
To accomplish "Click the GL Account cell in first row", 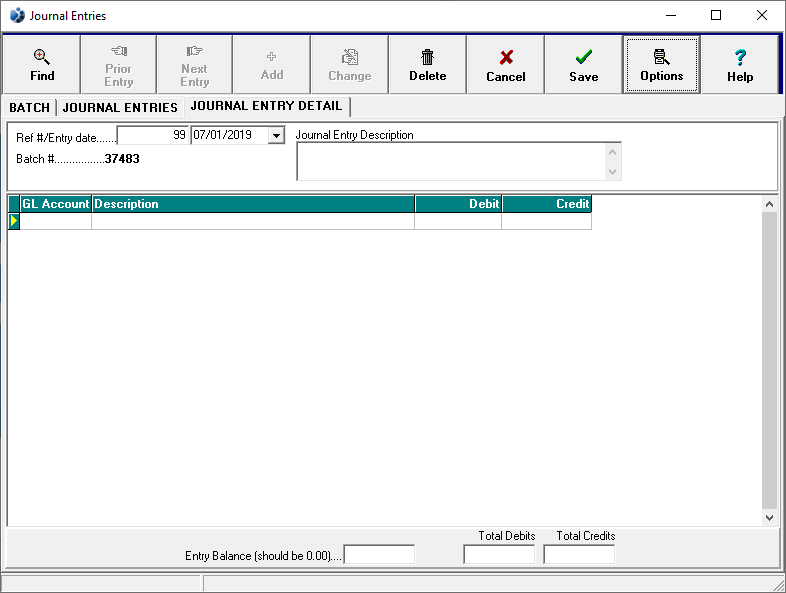I will pos(56,221).
